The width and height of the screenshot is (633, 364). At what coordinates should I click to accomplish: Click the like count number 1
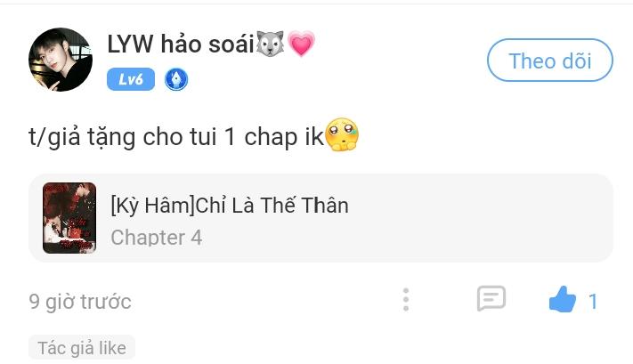(593, 302)
